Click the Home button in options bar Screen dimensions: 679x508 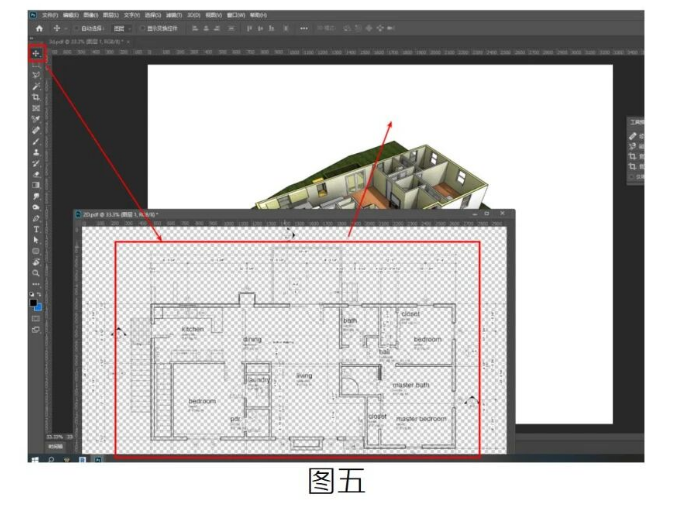39,29
